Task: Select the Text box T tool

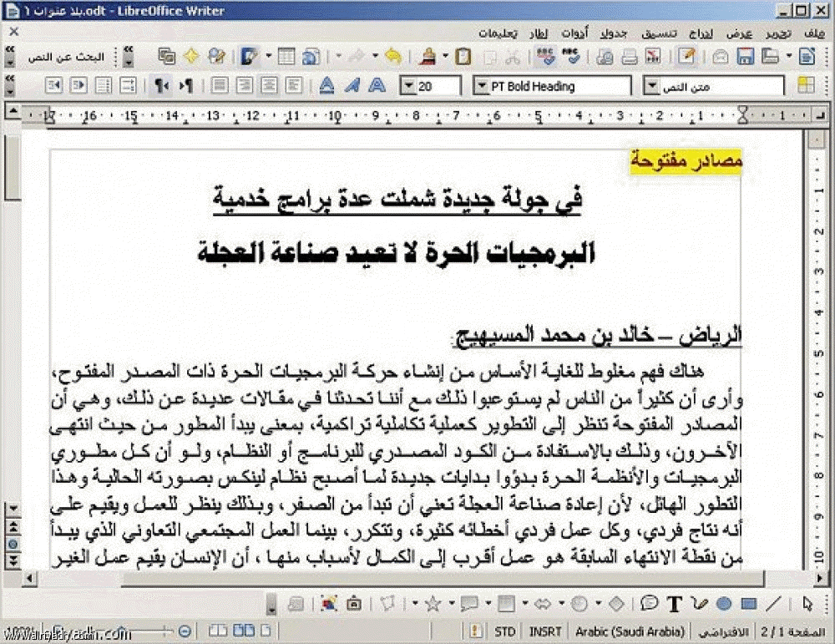Action: 675,604
